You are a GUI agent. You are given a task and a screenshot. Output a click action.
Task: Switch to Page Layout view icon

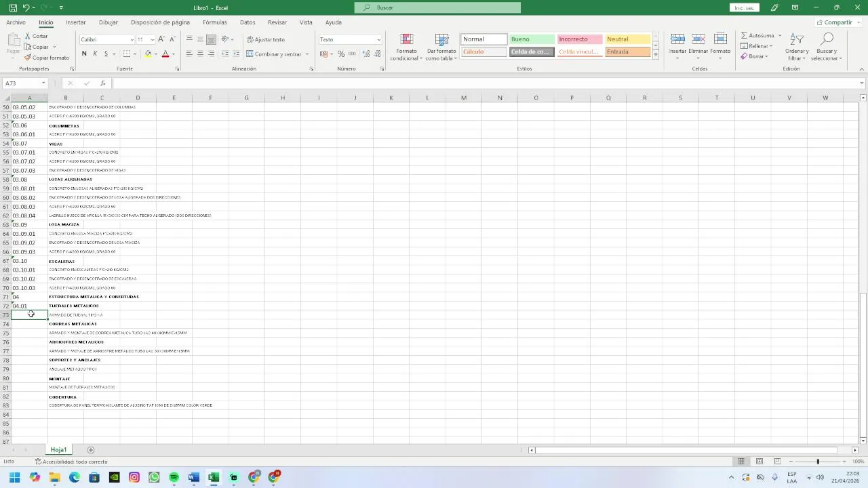(759, 462)
